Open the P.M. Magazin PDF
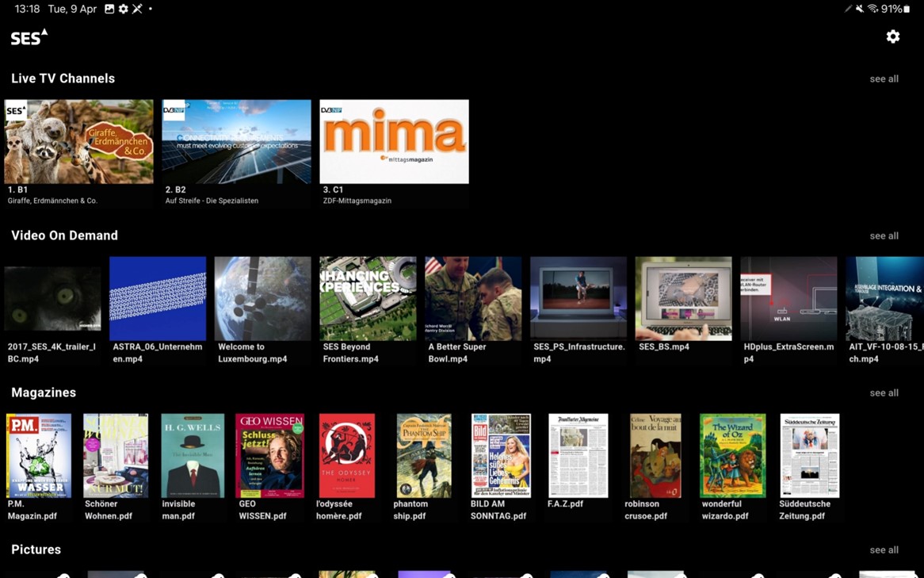This screenshot has height=578, width=924. [x=38, y=455]
